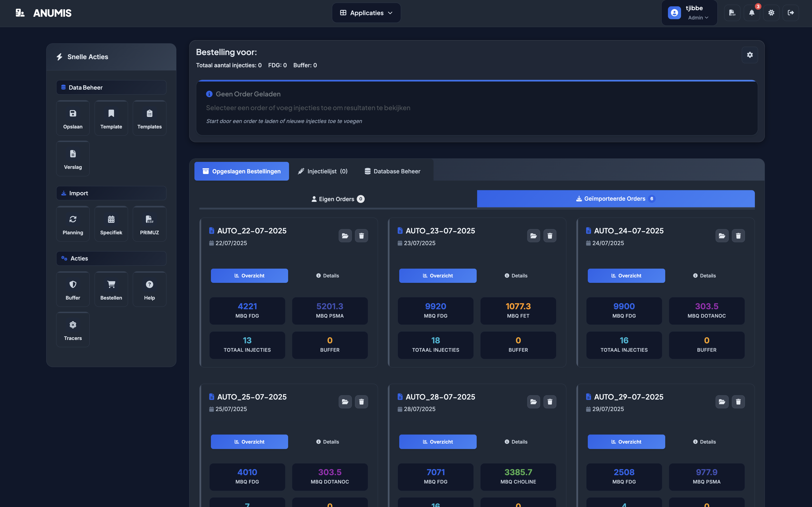
Task: Open the Bestelling settings gear
Action: 750,55
